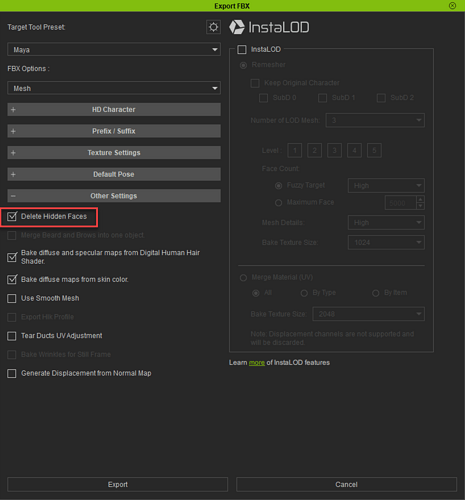The image size is (465, 500).
Task: Decrease Maximum Face with the down arrow
Action: (x=421, y=206)
